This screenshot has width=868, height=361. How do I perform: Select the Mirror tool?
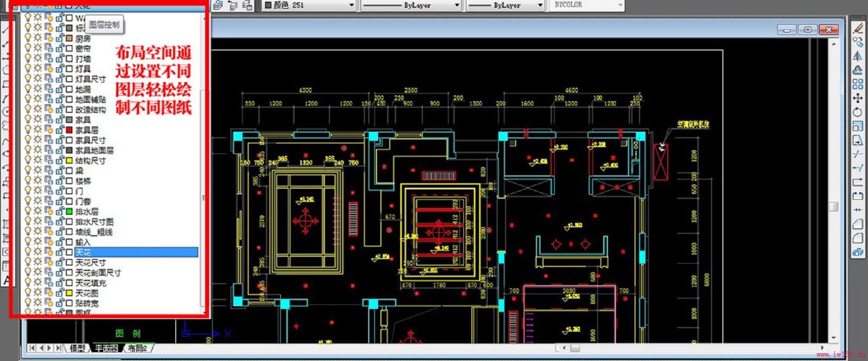click(x=858, y=56)
